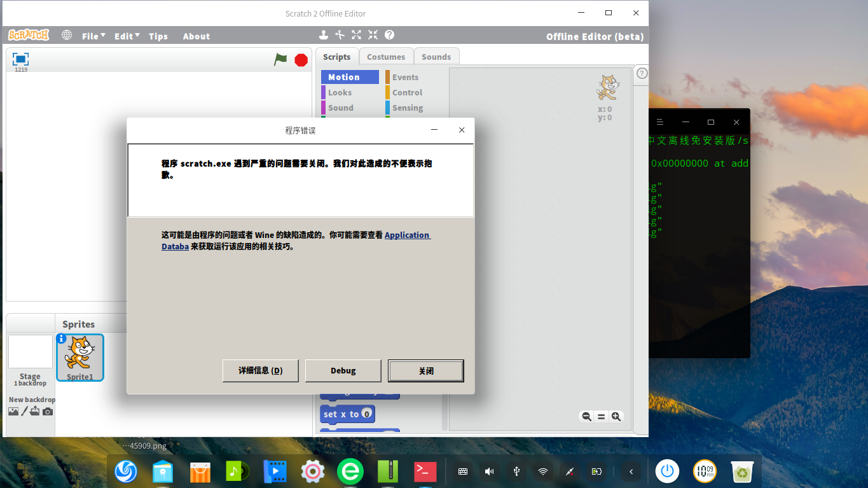Open the archive manager in the dock
The height and width of the screenshot is (488, 868).
[x=388, y=471]
